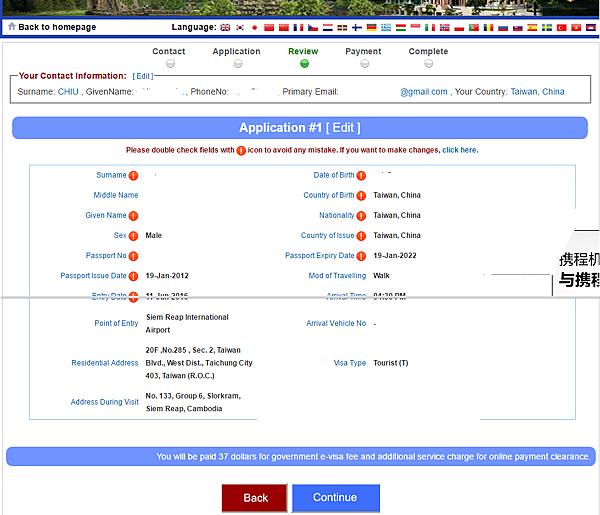Select the South Korean flag language
The image size is (600, 515).
[x=240, y=28]
